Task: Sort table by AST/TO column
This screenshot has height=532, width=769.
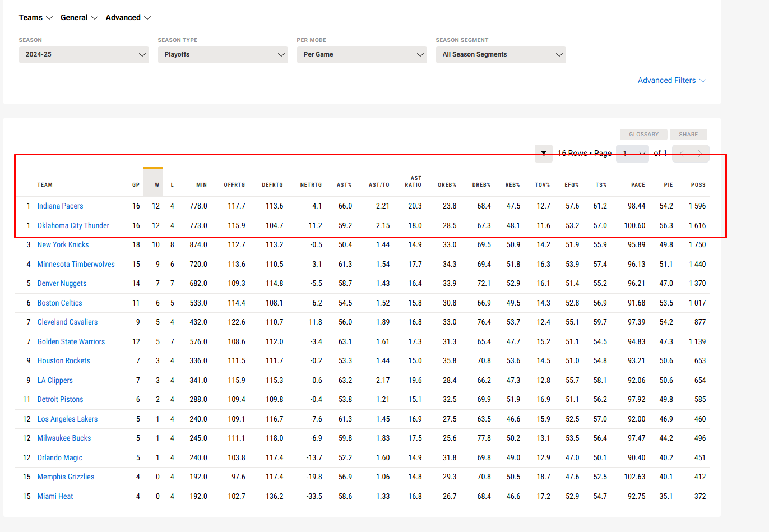Action: click(x=379, y=185)
